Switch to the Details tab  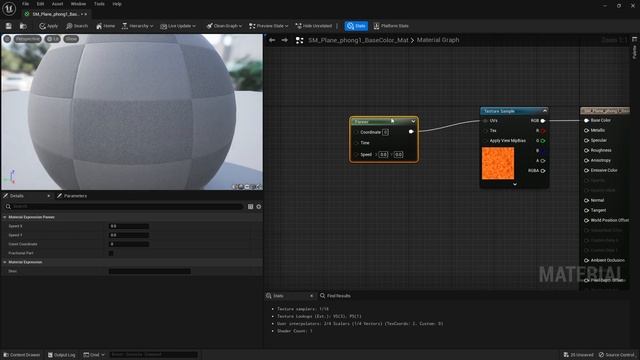coord(16,196)
